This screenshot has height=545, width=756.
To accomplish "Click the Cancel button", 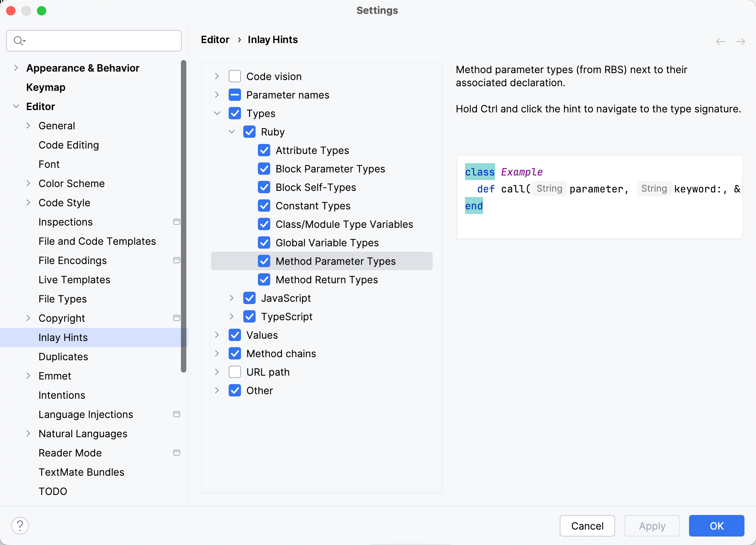I will pos(587,526).
